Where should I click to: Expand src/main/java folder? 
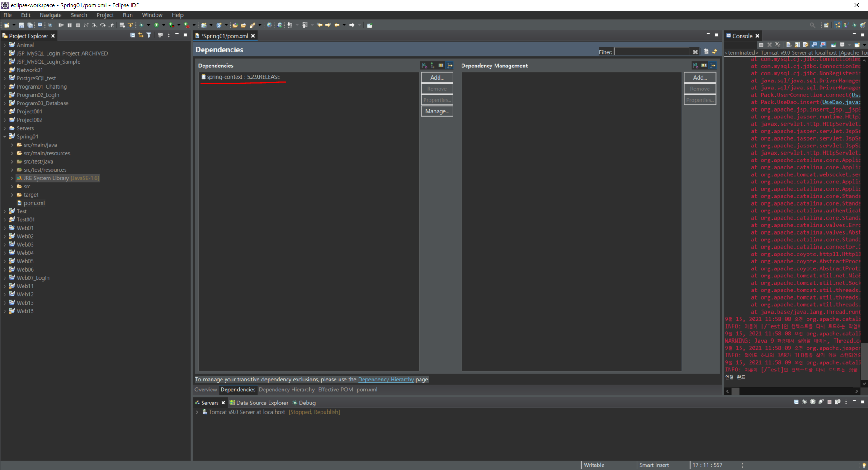(12, 145)
